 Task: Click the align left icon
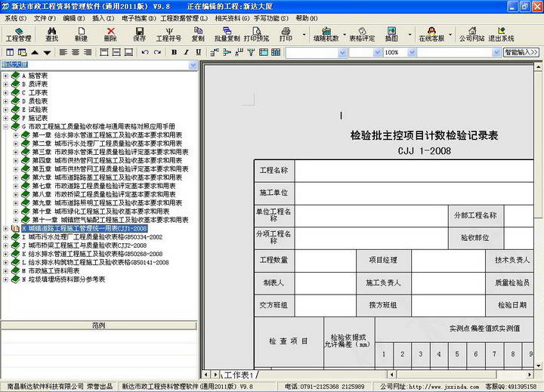63,52
